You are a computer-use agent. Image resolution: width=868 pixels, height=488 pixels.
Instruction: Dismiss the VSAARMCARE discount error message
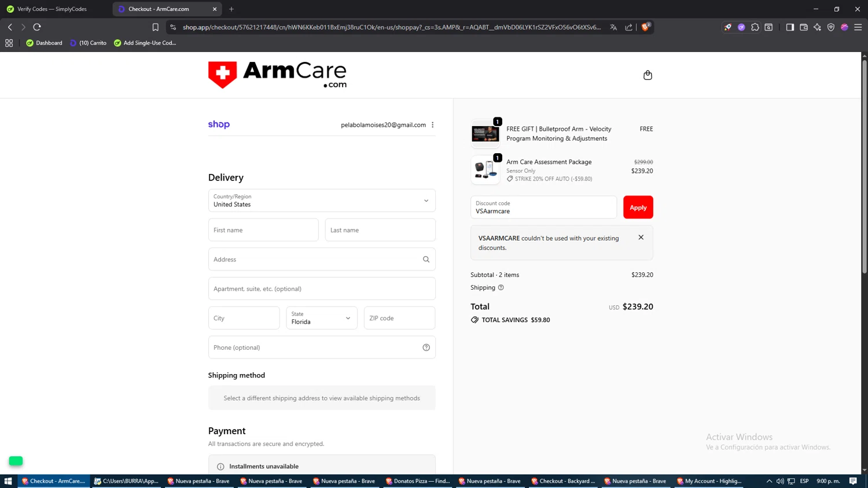[x=641, y=238]
